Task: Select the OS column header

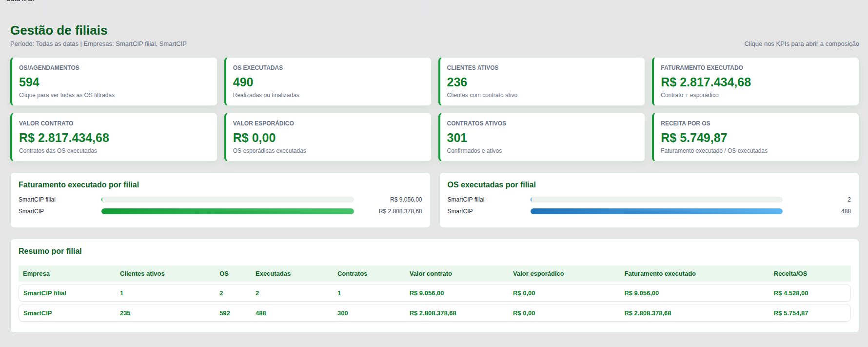Action: coord(224,274)
